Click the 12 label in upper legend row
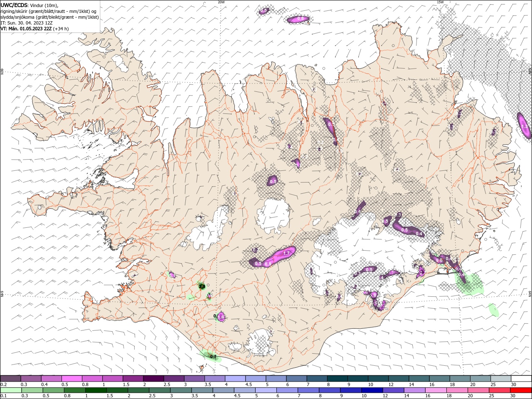The height and width of the screenshot is (399, 532). pos(391,384)
